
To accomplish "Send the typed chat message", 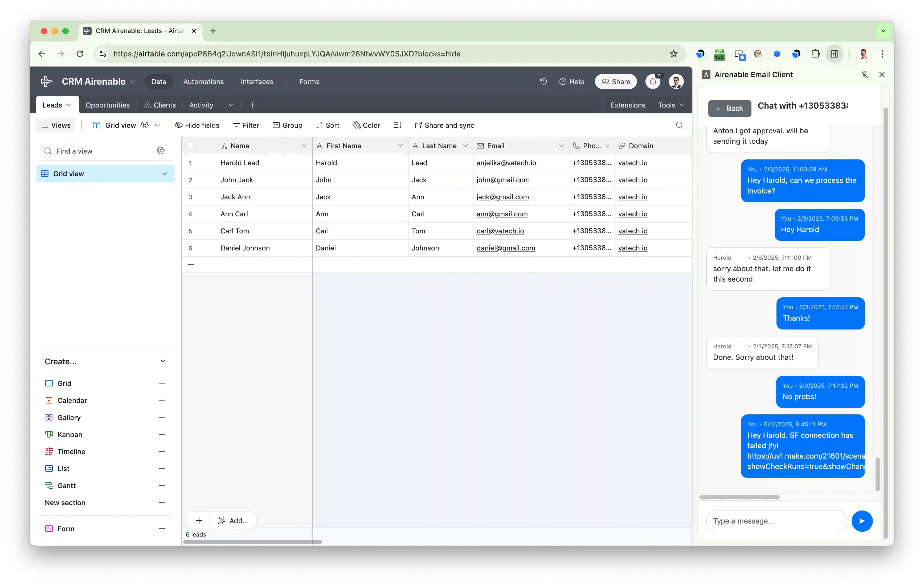I will click(862, 521).
